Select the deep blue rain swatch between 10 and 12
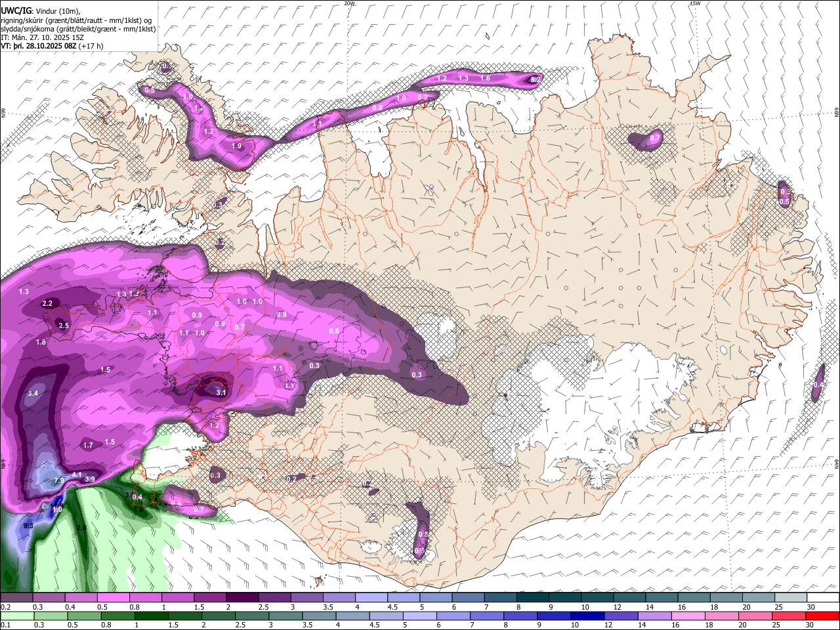Image resolution: width=840 pixels, height=630 pixels. (587, 616)
